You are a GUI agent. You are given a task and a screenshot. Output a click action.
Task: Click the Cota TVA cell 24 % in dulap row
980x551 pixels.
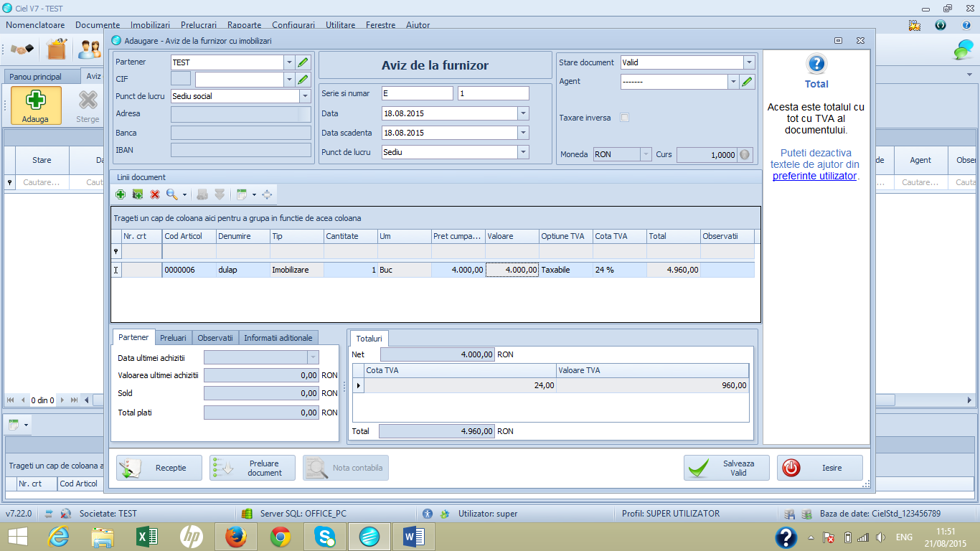(x=620, y=270)
